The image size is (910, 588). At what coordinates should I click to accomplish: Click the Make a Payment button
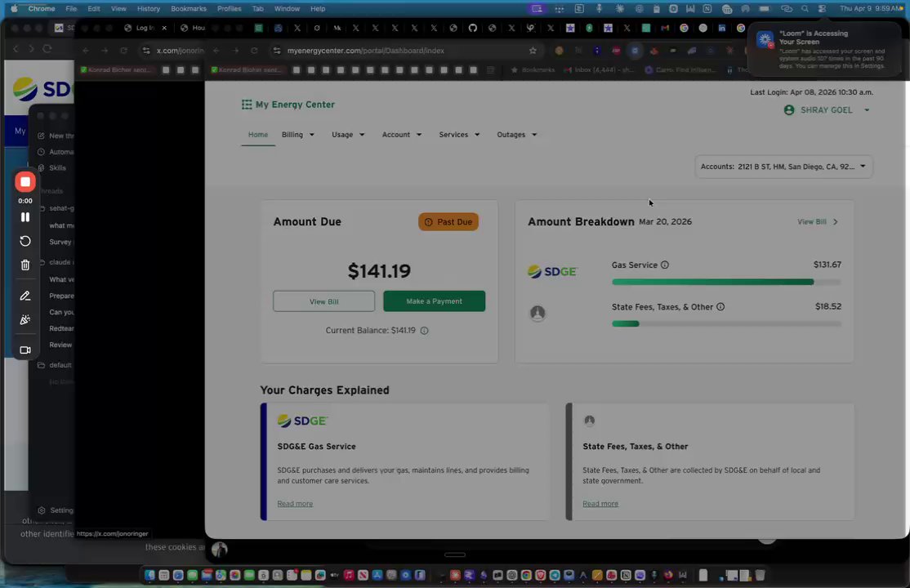[x=434, y=301]
